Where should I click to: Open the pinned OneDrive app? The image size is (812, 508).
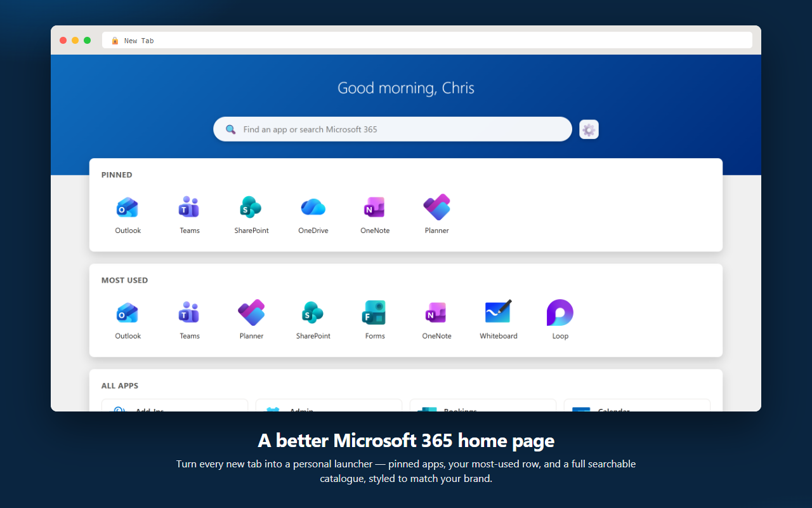[x=313, y=214]
